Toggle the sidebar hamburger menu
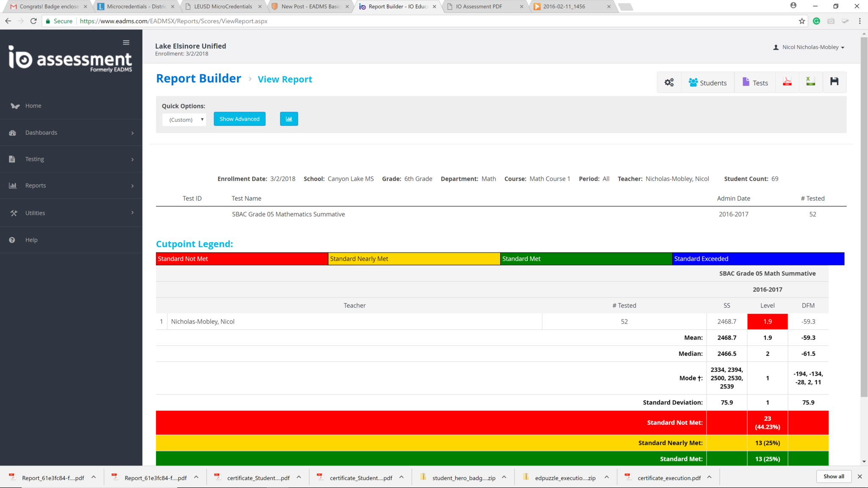 pyautogui.click(x=126, y=42)
